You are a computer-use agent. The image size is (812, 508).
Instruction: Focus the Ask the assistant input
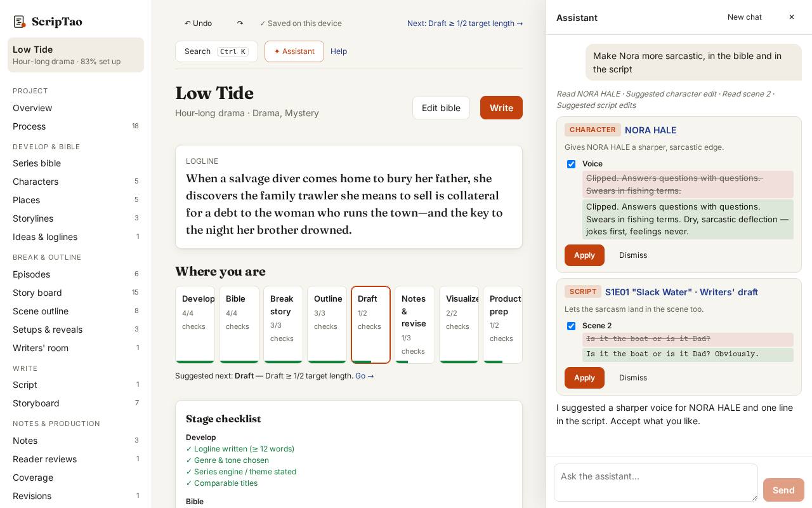(x=656, y=483)
